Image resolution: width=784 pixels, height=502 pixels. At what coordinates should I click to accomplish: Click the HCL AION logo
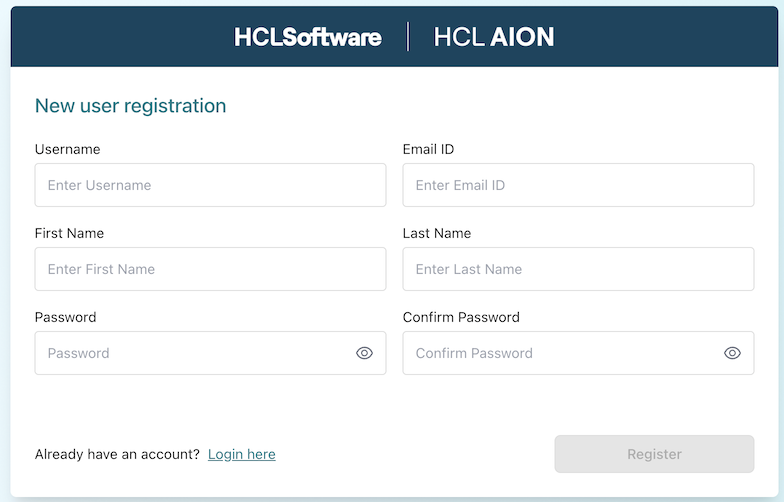point(493,38)
